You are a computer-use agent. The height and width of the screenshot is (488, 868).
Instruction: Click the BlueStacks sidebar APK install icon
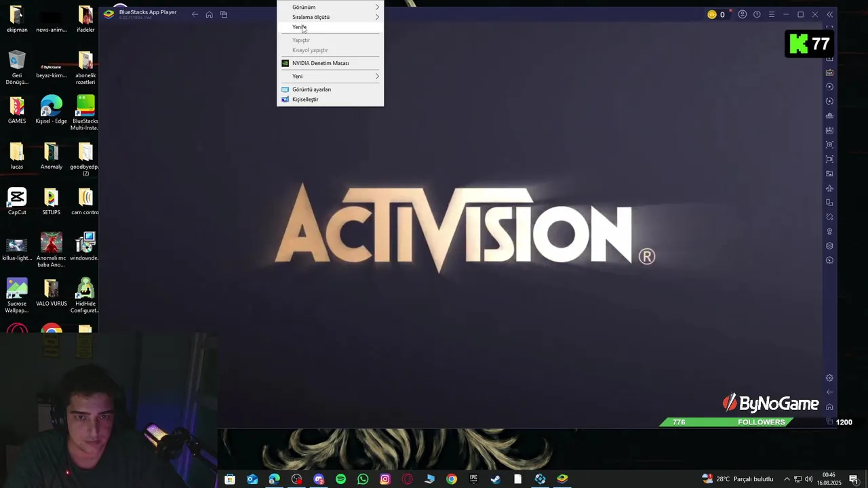(829, 130)
